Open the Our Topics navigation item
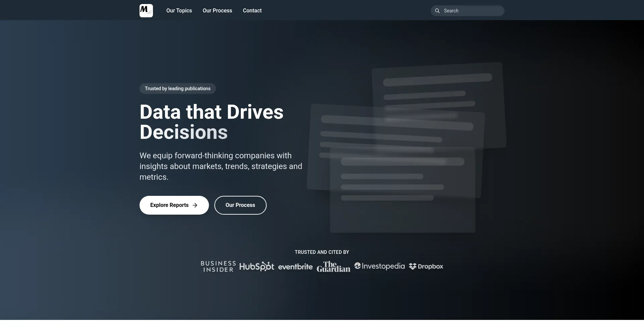The height and width of the screenshot is (333, 644). click(179, 11)
